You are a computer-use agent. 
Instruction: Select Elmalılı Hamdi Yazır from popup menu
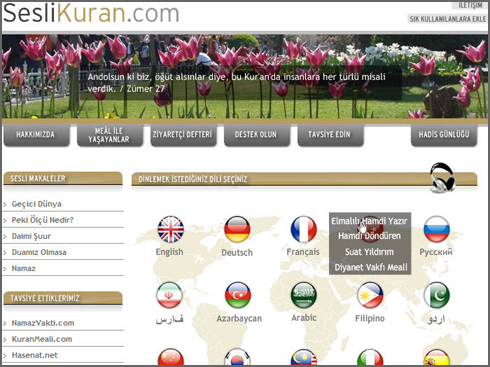pos(369,221)
